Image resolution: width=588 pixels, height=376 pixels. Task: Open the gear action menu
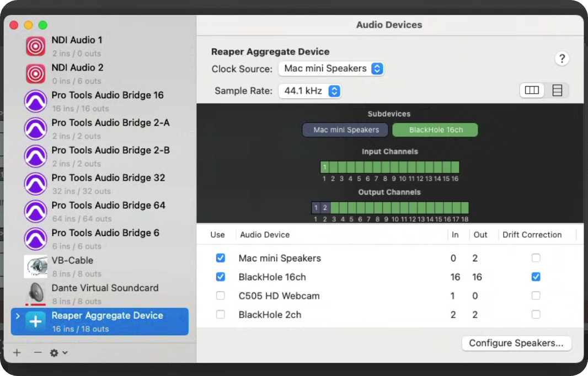(x=58, y=353)
